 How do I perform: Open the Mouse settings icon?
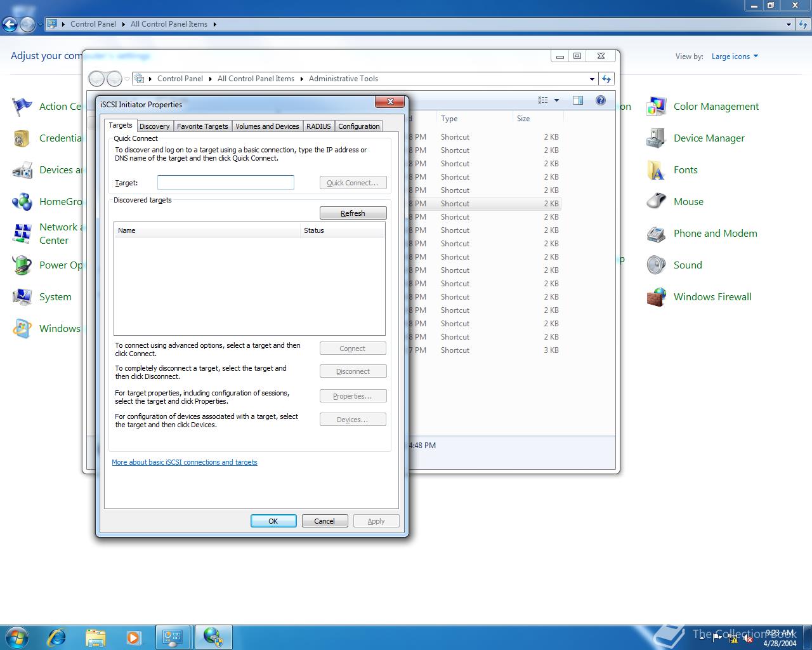click(656, 202)
